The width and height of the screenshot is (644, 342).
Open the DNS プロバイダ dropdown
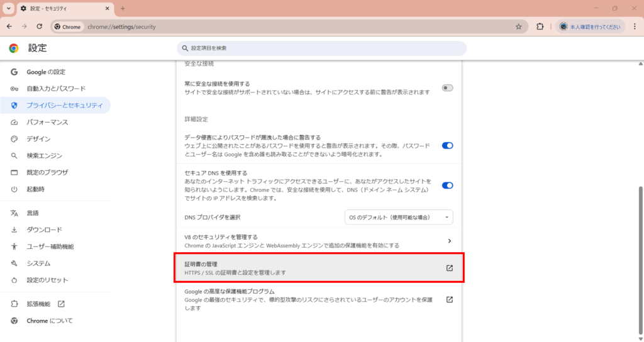coord(399,218)
